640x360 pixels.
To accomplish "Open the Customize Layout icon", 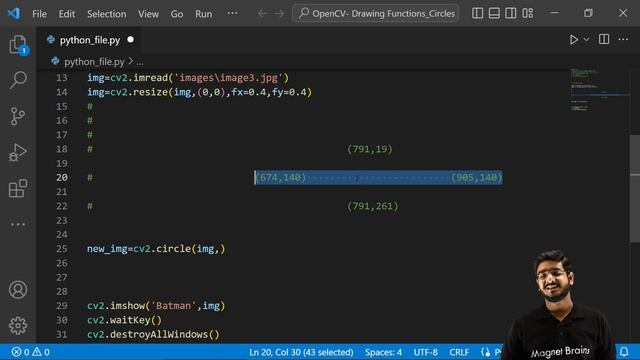I will click(x=528, y=13).
